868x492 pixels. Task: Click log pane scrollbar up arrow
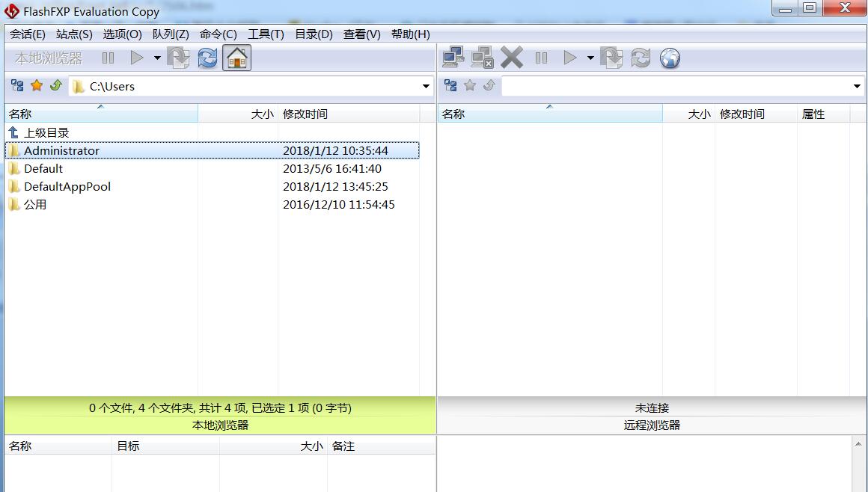(858, 444)
